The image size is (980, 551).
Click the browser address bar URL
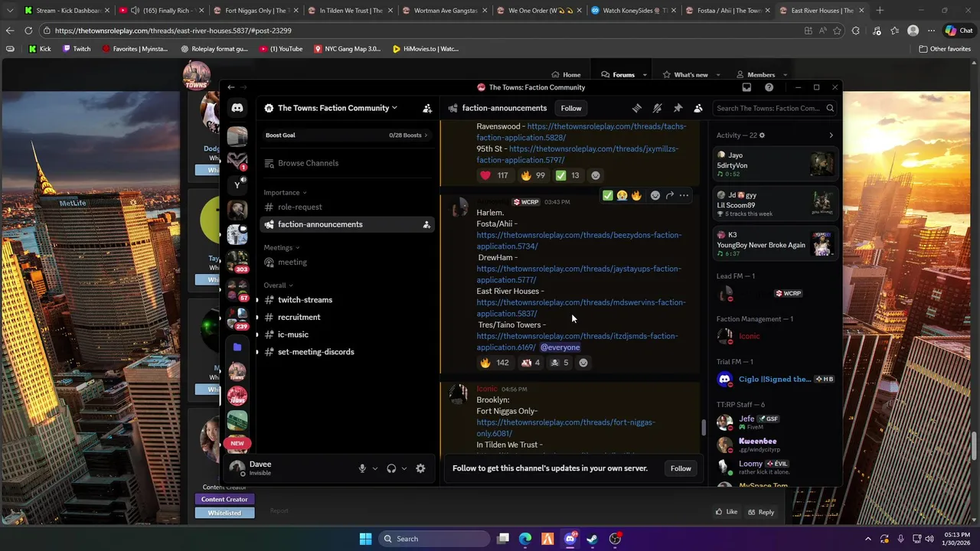pos(173,31)
